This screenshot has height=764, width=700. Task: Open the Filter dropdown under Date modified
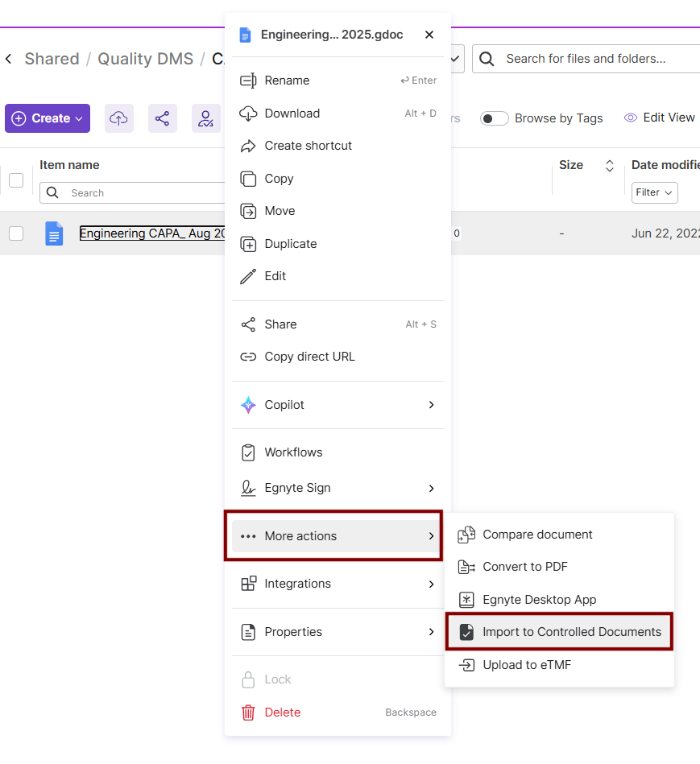[x=654, y=192]
